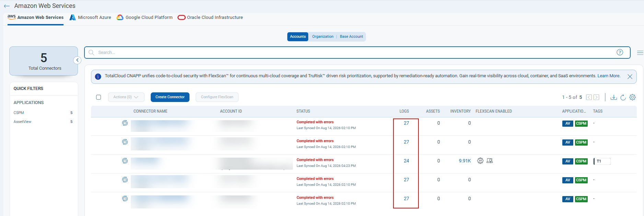644x216 pixels.
Task: Click the STATUS column header
Action: [303, 111]
